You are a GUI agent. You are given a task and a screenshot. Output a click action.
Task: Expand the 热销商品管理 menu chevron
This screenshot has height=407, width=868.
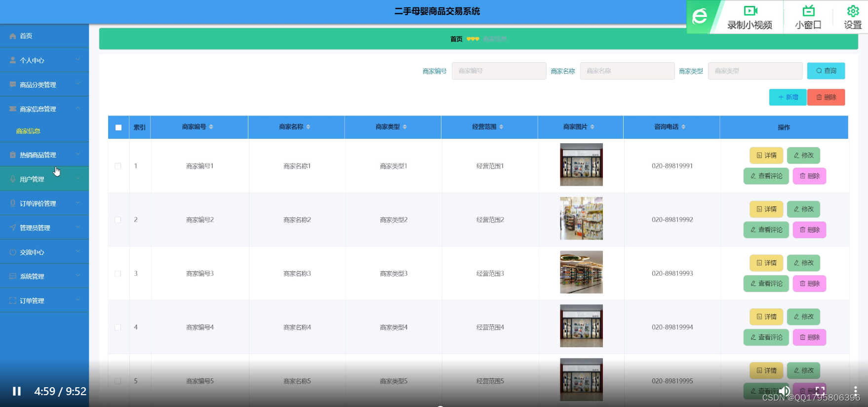click(x=78, y=154)
